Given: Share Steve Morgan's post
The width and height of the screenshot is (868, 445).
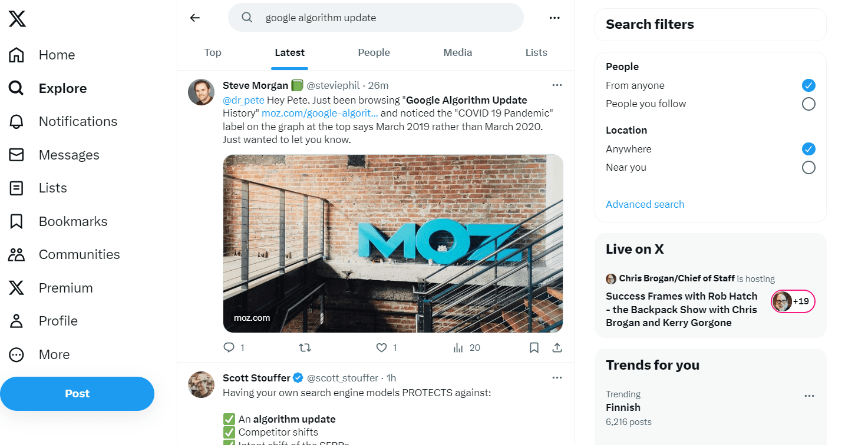Looking at the screenshot, I should 557,348.
